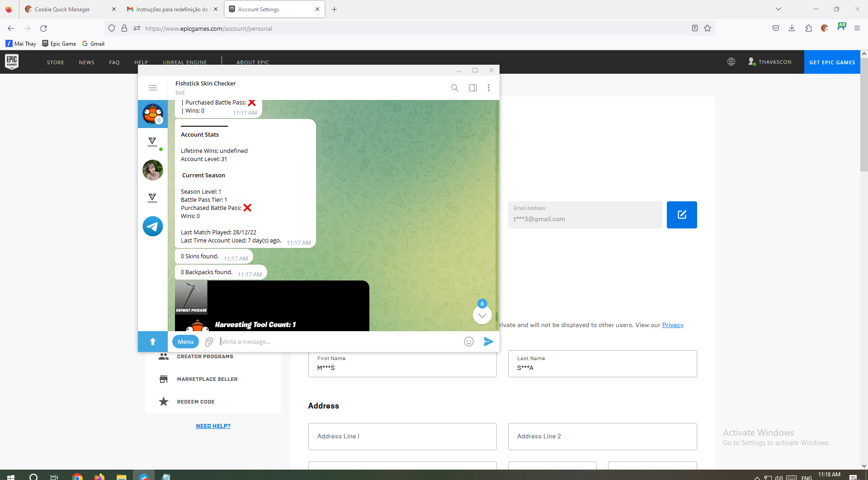Open the blue Telegram logo chat
The height and width of the screenshot is (480, 868).
coord(153,226)
